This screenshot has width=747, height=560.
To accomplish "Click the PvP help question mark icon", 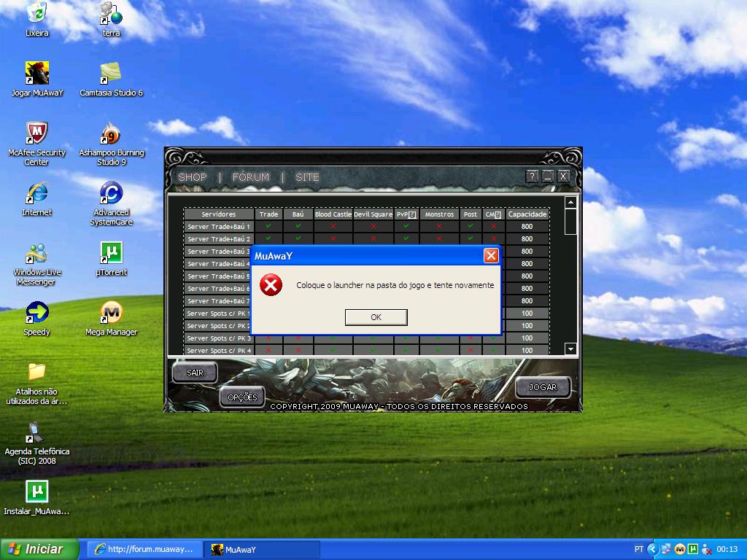I will tap(413, 215).
